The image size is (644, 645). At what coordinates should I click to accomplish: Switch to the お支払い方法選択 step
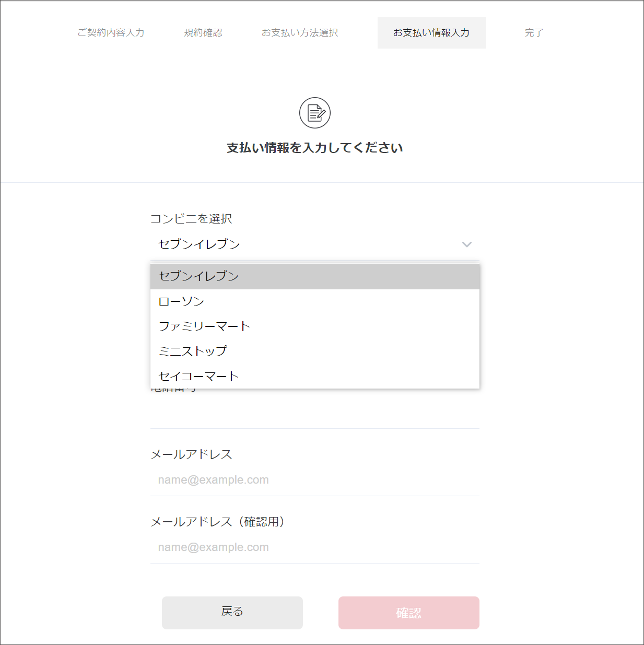pos(300,33)
